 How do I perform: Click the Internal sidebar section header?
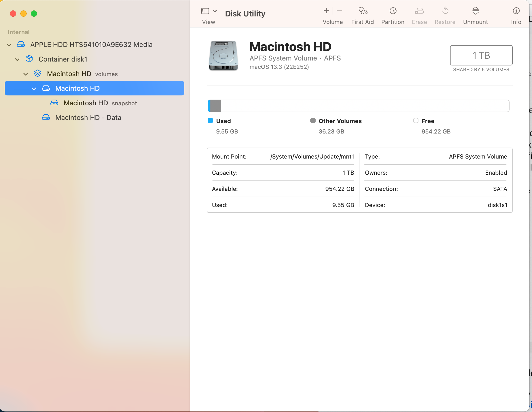[19, 32]
